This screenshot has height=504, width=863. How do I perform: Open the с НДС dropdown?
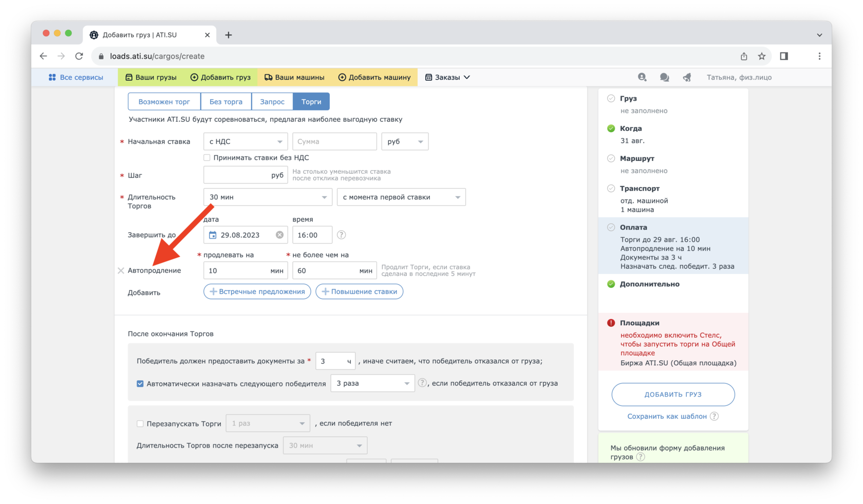pyautogui.click(x=246, y=141)
